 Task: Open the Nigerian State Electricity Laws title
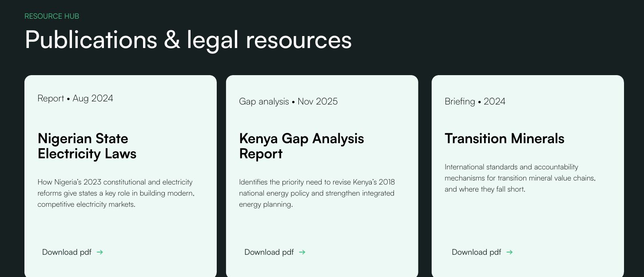(x=87, y=146)
